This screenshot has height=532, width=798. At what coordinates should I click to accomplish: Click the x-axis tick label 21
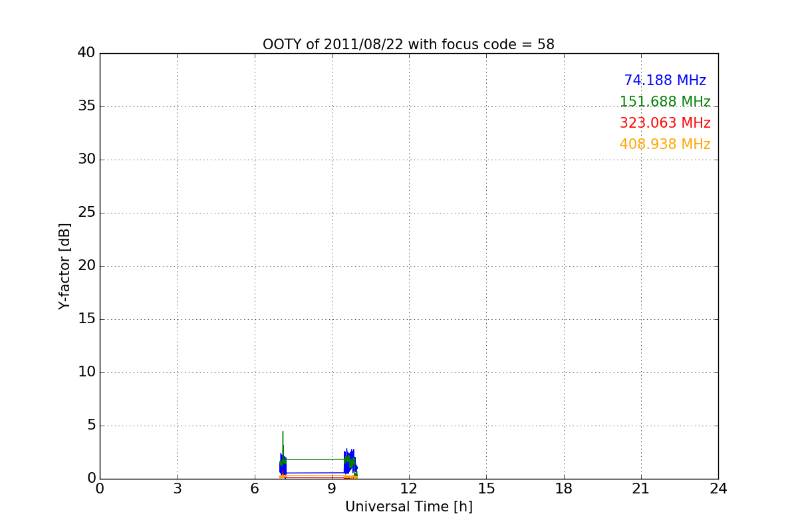click(641, 489)
